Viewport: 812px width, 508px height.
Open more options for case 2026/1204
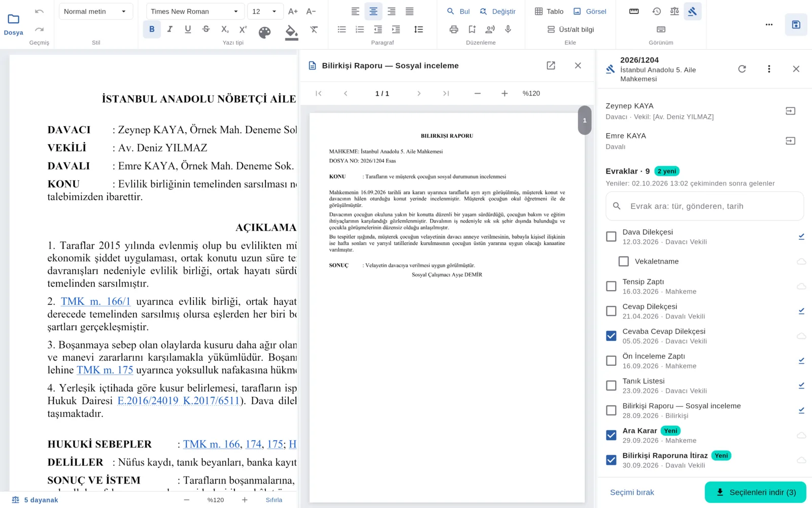(x=769, y=69)
